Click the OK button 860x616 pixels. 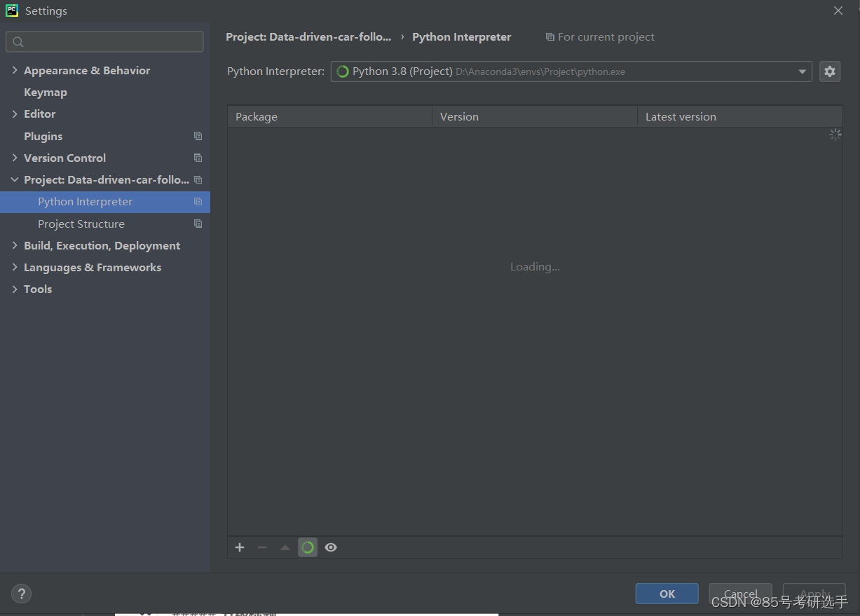[x=667, y=594]
